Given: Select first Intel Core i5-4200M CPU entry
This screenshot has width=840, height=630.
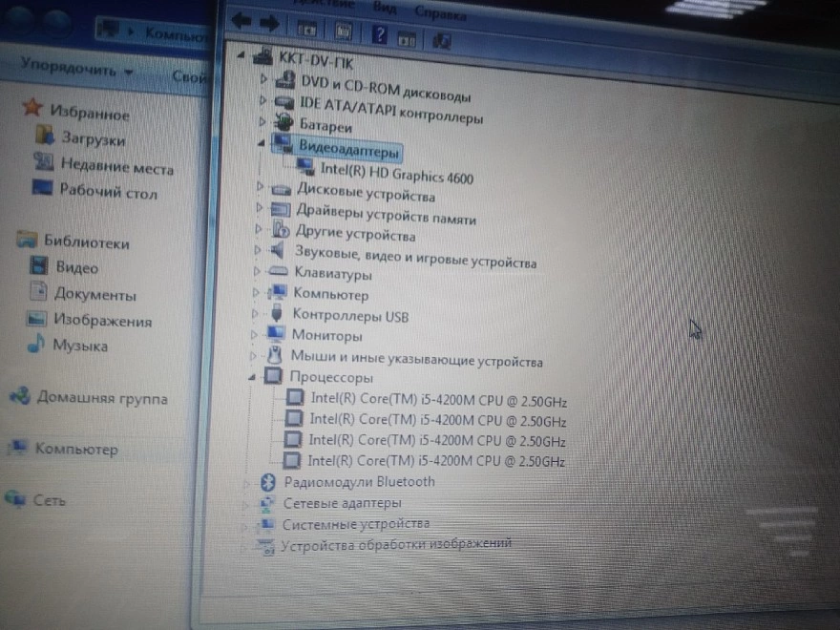Looking at the screenshot, I should point(438,400).
